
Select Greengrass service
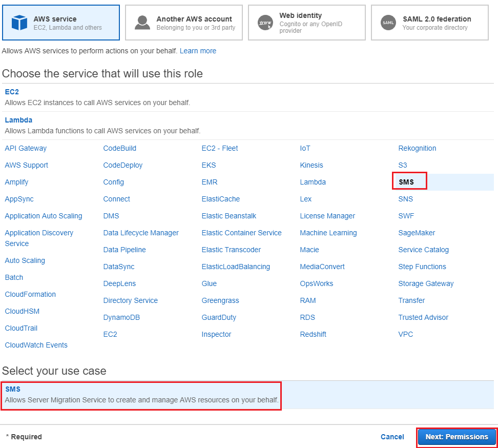[220, 300]
